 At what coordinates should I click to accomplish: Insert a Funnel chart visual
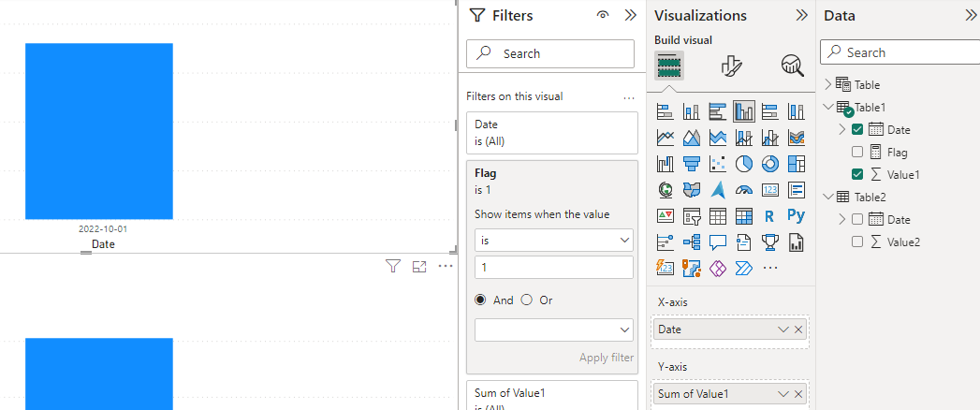692,164
